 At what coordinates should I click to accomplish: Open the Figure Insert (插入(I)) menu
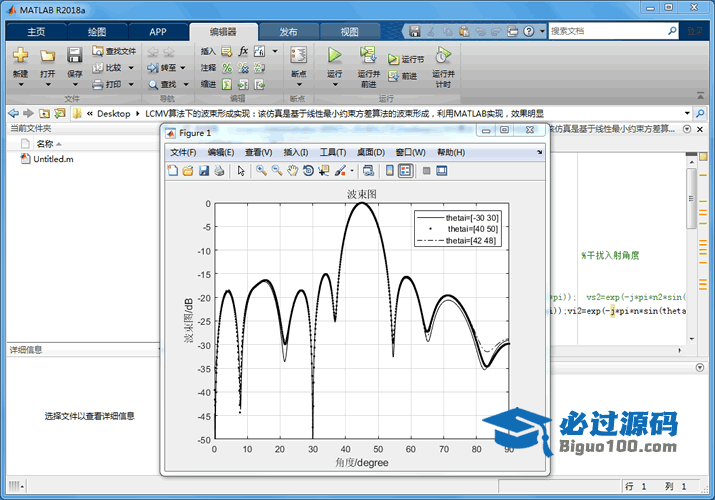(x=296, y=152)
